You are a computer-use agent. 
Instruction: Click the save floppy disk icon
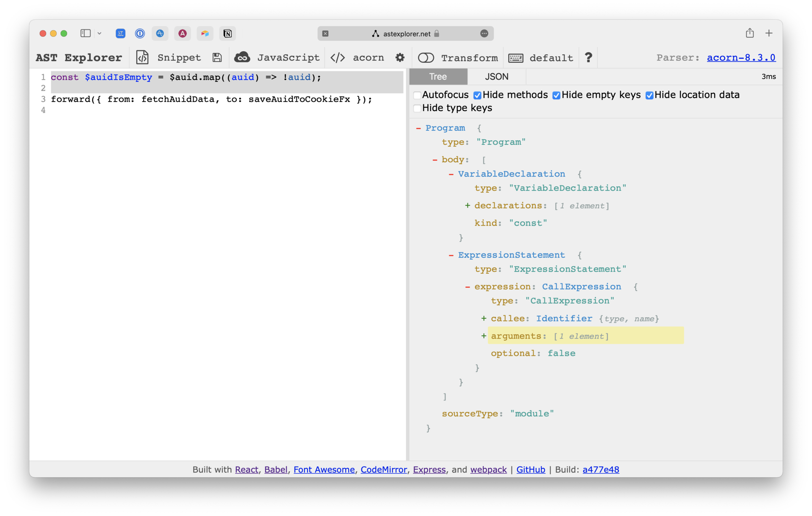(x=217, y=57)
